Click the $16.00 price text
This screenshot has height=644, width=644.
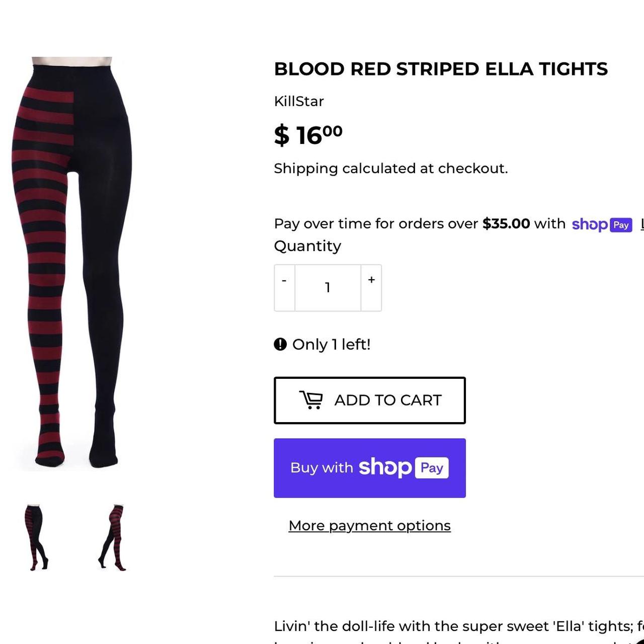pos(308,135)
